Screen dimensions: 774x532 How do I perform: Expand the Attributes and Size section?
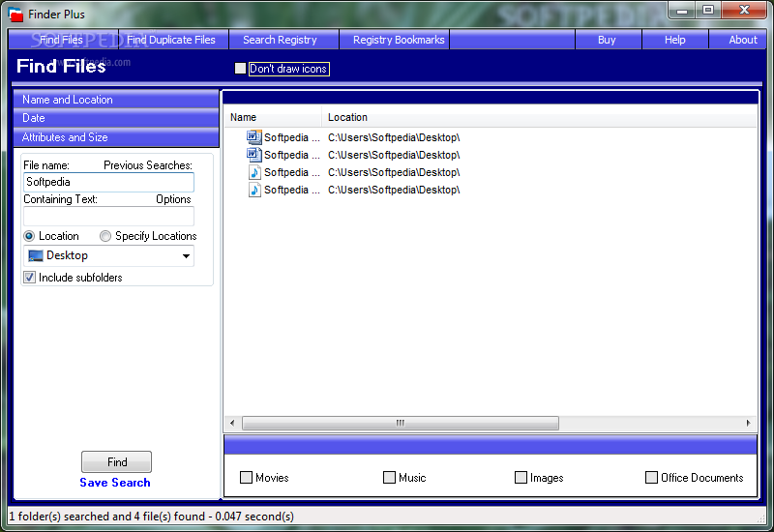116,137
